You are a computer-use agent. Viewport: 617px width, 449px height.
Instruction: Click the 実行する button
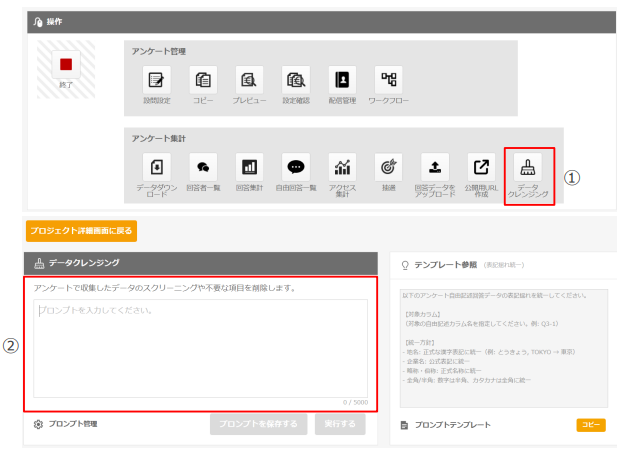coord(340,424)
